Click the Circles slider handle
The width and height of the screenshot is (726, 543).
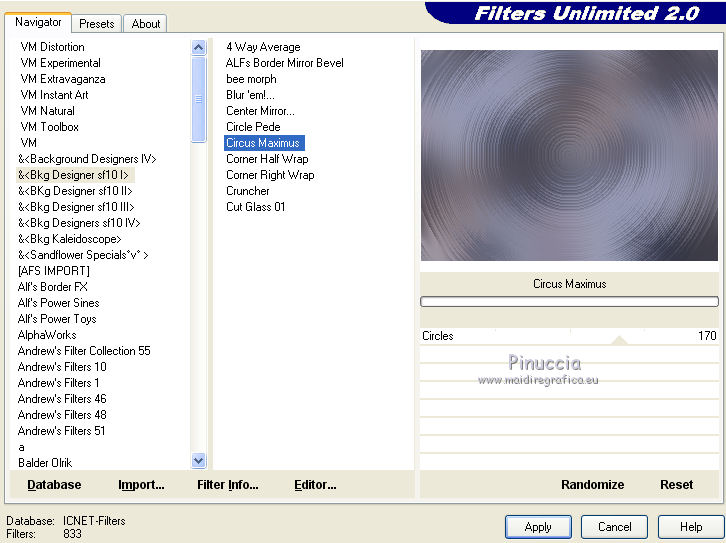click(619, 340)
